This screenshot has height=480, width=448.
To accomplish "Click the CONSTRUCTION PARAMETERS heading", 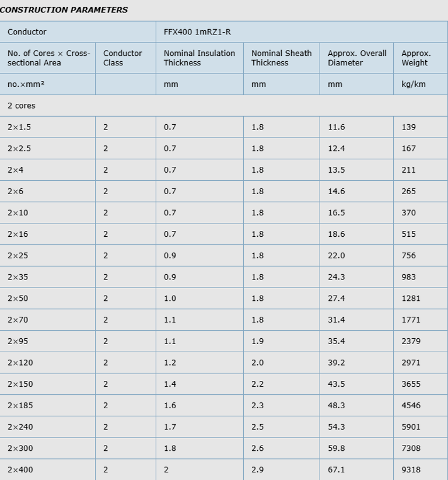I will [64, 10].
